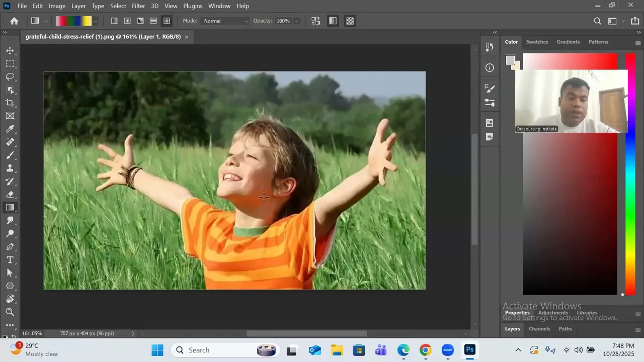644x362 pixels.
Task: Open the Mode dropdown set to Normal
Action: click(x=225, y=21)
